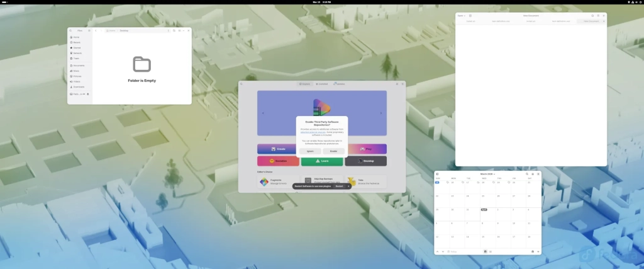Add a new event with plus icon
This screenshot has height=269, width=644.
tap(538, 251)
